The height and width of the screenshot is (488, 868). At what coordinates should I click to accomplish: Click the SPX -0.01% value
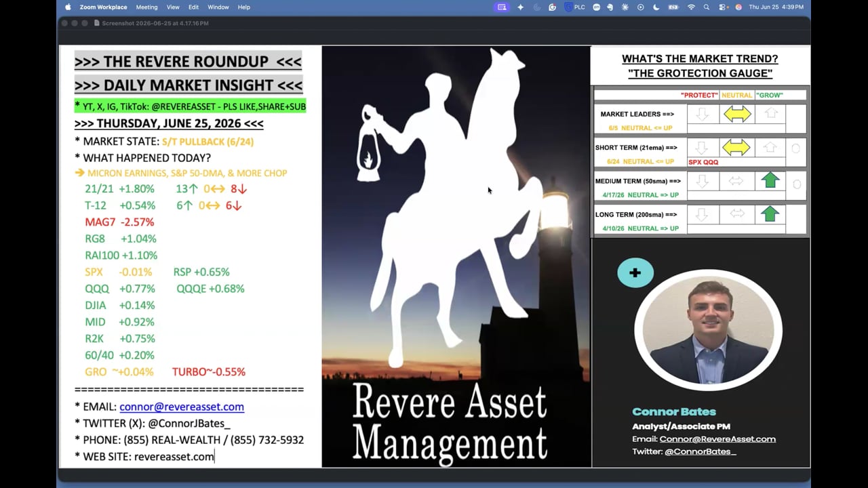[x=136, y=272]
